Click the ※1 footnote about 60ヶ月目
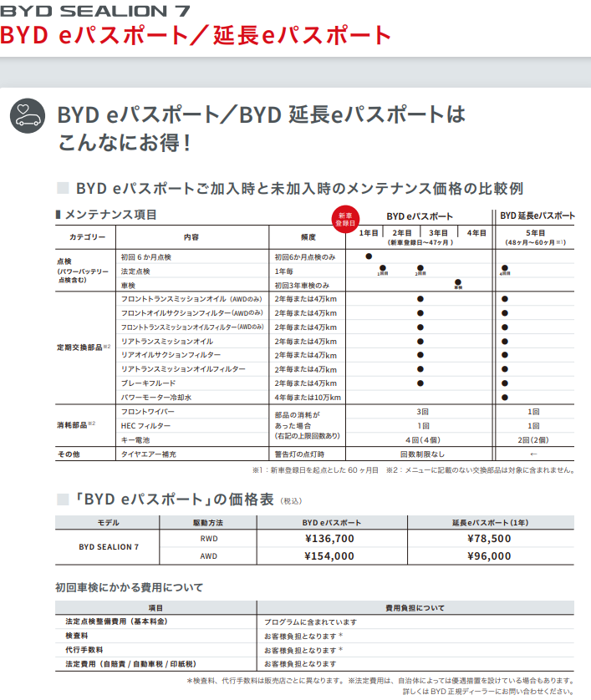Screen dimensions: 591x700 click(x=315, y=470)
